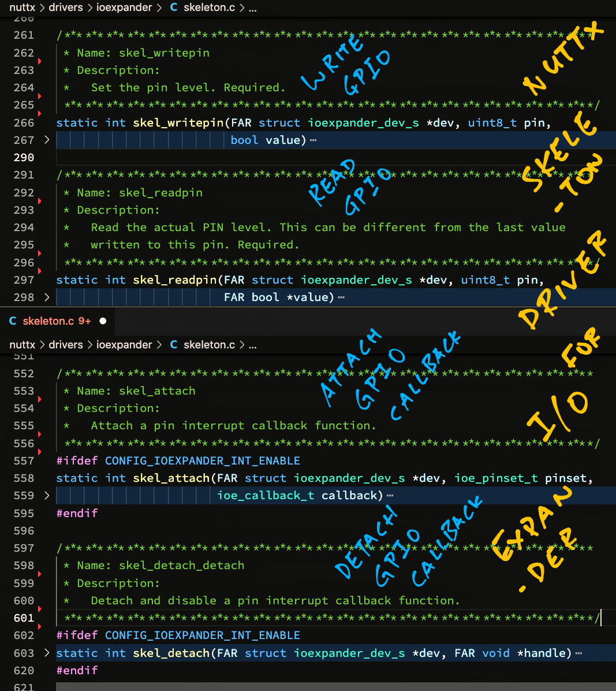
Task: Click the function name skel_detach in line 603
Action: click(x=171, y=653)
